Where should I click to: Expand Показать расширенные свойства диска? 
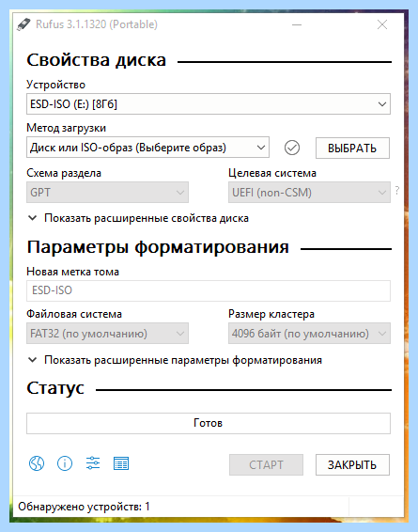(138, 218)
